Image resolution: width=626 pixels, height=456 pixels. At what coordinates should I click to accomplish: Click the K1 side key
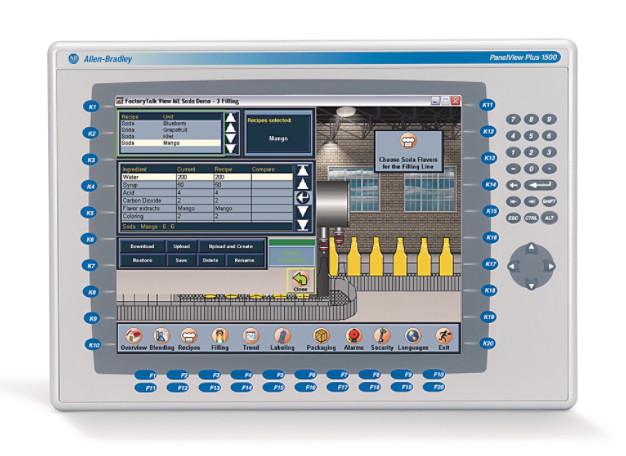92,107
